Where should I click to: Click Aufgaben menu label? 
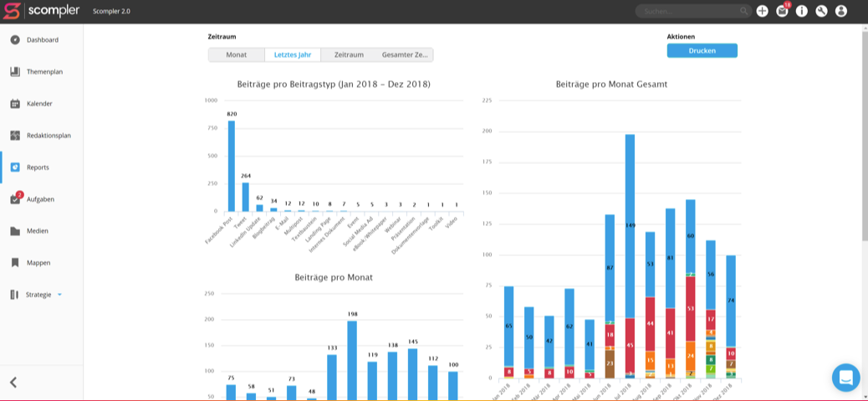tap(40, 199)
